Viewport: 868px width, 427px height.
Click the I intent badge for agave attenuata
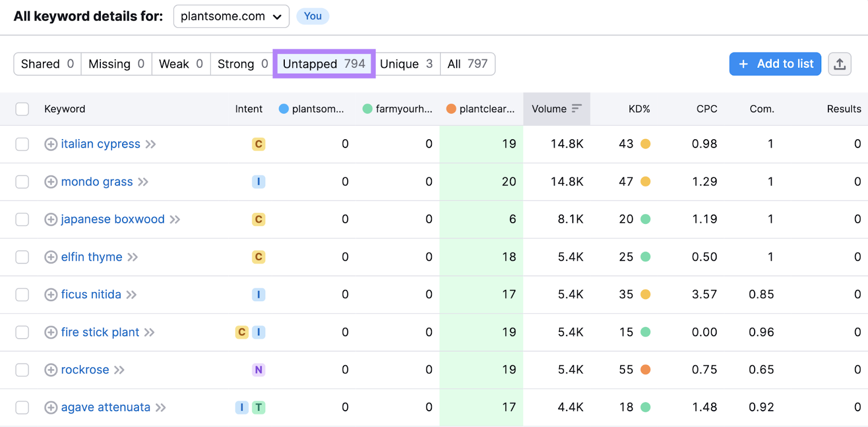(242, 407)
